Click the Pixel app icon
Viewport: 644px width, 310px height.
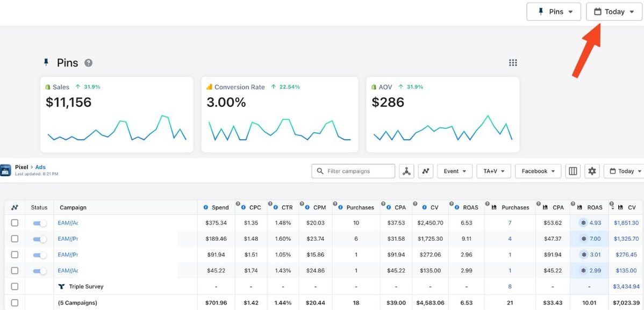tap(6, 171)
